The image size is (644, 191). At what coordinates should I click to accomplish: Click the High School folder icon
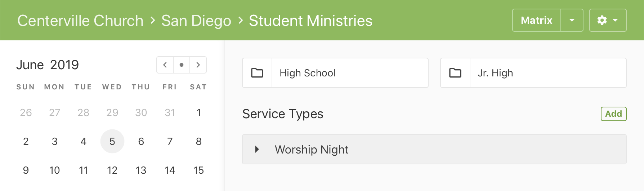pos(257,73)
